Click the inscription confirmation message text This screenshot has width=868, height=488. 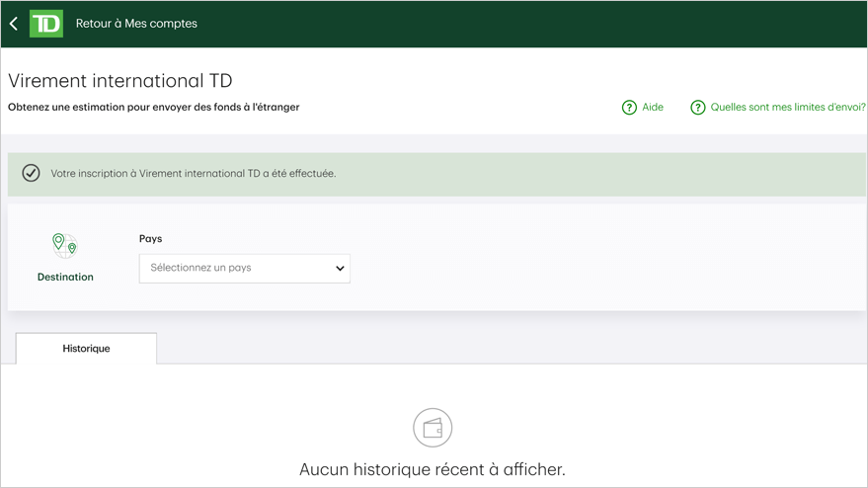[x=194, y=174]
